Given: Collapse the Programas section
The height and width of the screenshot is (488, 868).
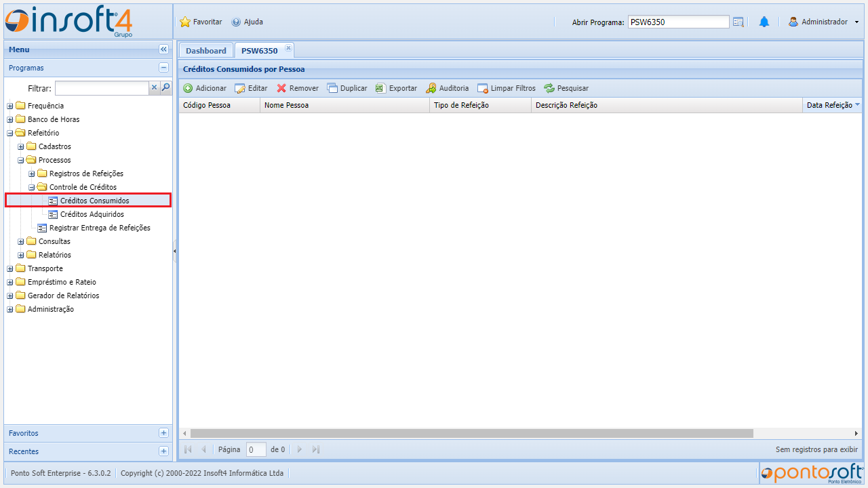Looking at the screenshot, I should tap(163, 68).
